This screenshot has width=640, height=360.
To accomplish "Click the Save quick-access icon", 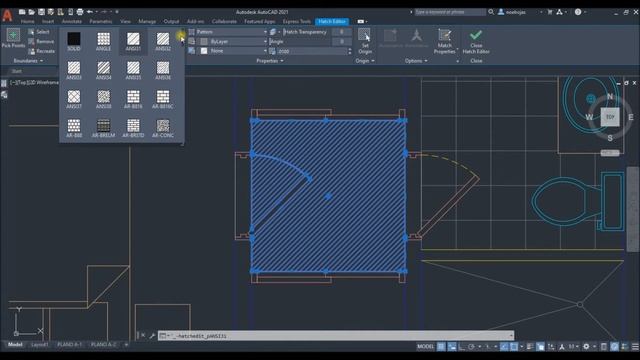I will point(41,12).
